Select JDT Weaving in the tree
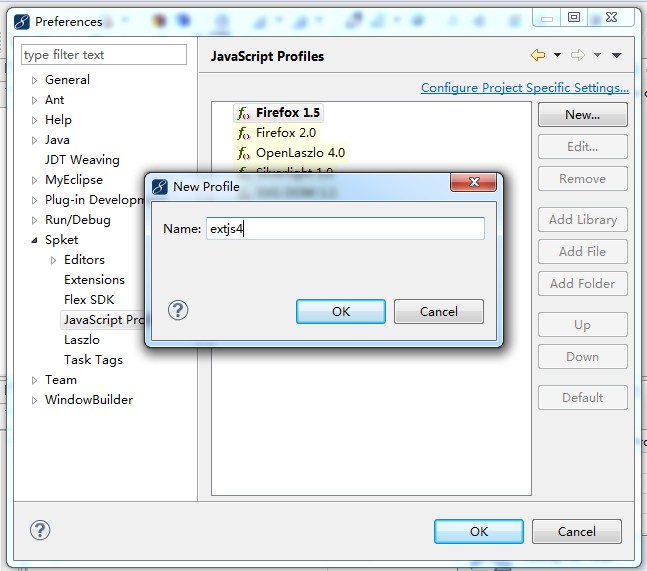This screenshot has width=647, height=571. click(x=82, y=160)
